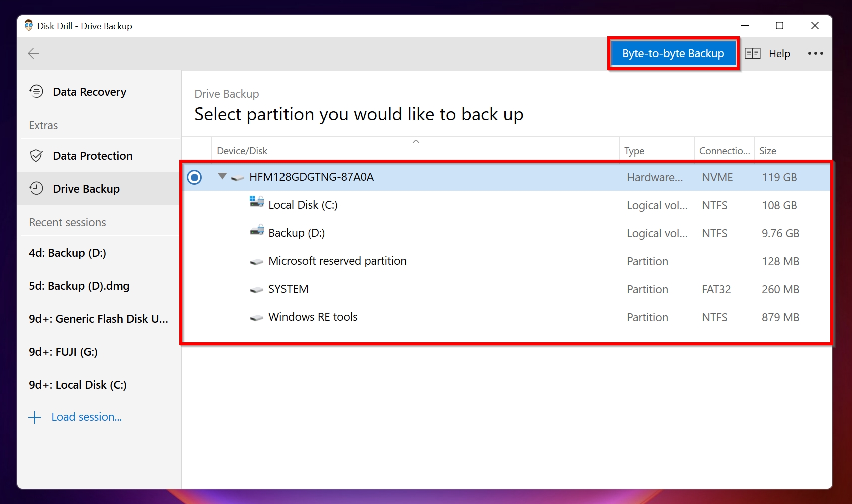Sort by the Type column header

[x=657, y=149]
